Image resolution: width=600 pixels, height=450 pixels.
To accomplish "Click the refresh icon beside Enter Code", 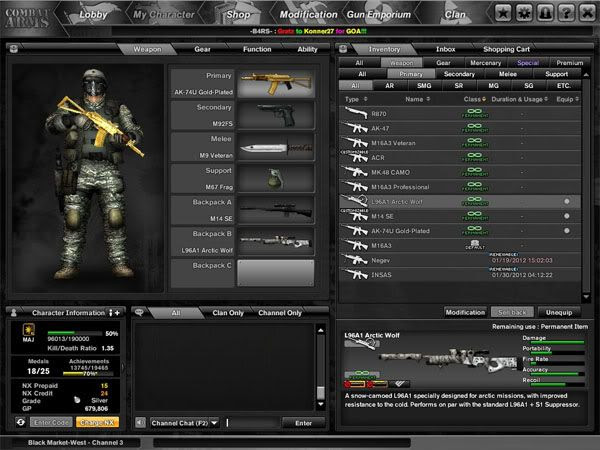I will coord(21,422).
